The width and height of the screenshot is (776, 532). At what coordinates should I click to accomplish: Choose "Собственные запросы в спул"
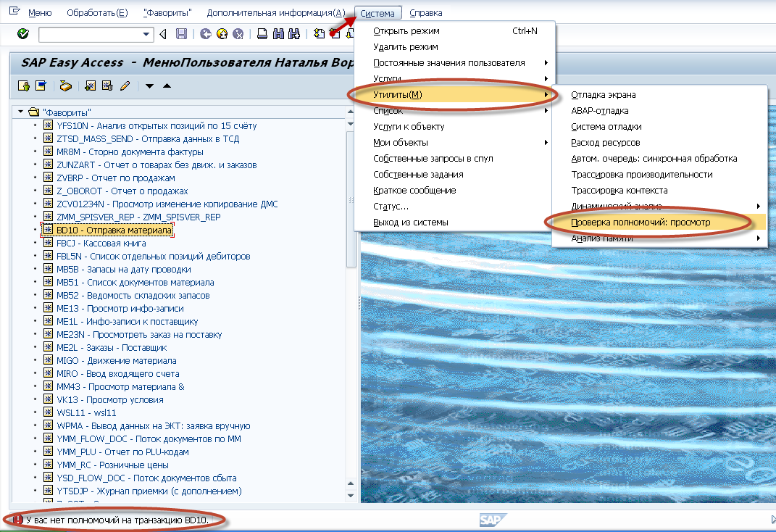tap(455, 158)
